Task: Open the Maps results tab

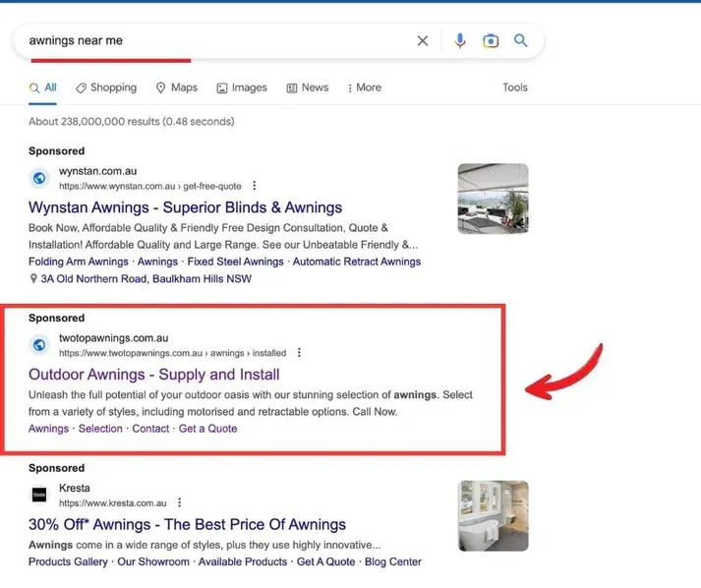Action: [x=177, y=88]
